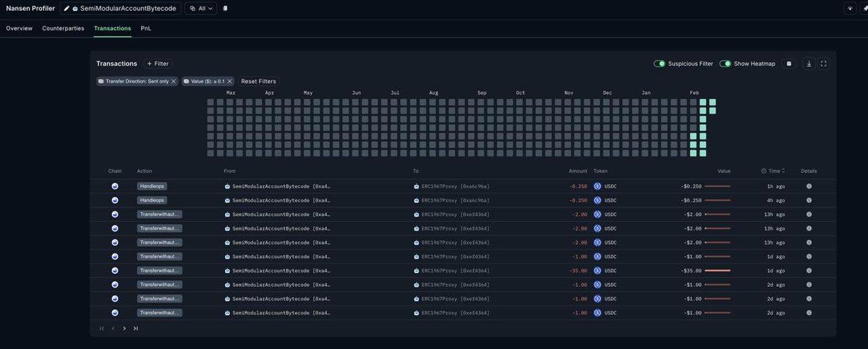Click the 4h ago time cell
868x349 pixels.
coord(775,200)
